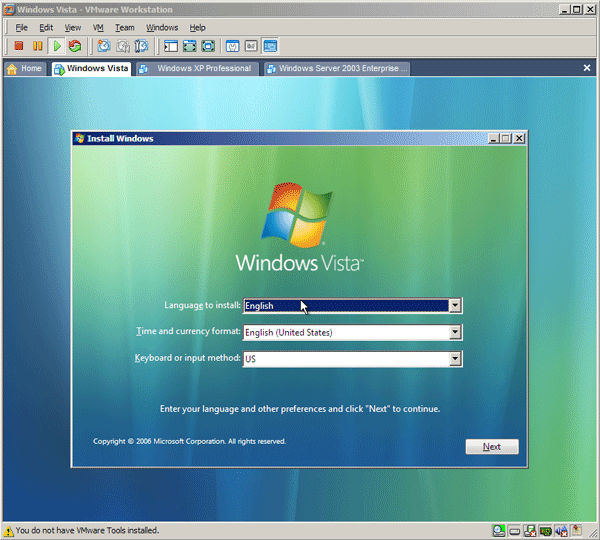Image resolution: width=600 pixels, height=540 pixels.
Task: Open the Team menu
Action: click(x=125, y=28)
